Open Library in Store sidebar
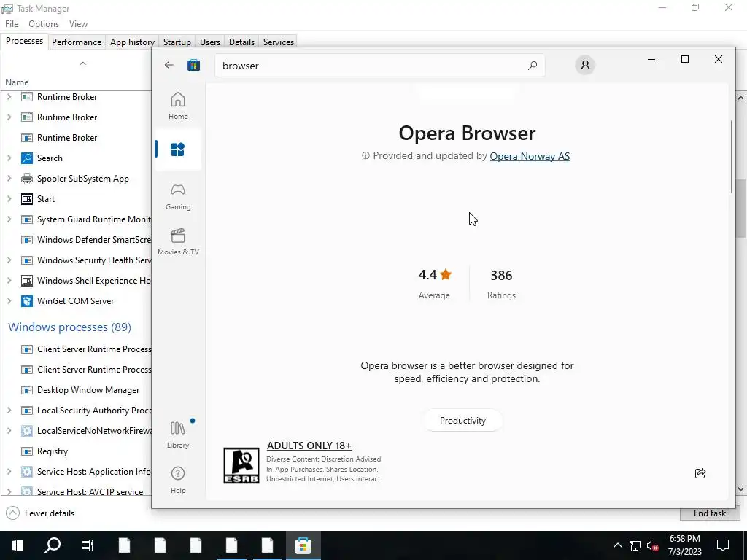The image size is (747, 560). click(178, 435)
